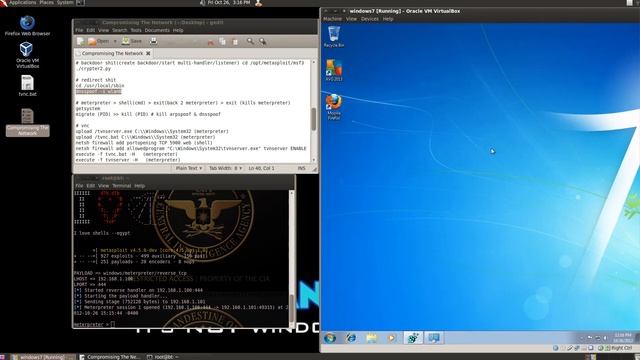Click the Open file button in gedit
640x360 pixels.
tap(98, 41)
